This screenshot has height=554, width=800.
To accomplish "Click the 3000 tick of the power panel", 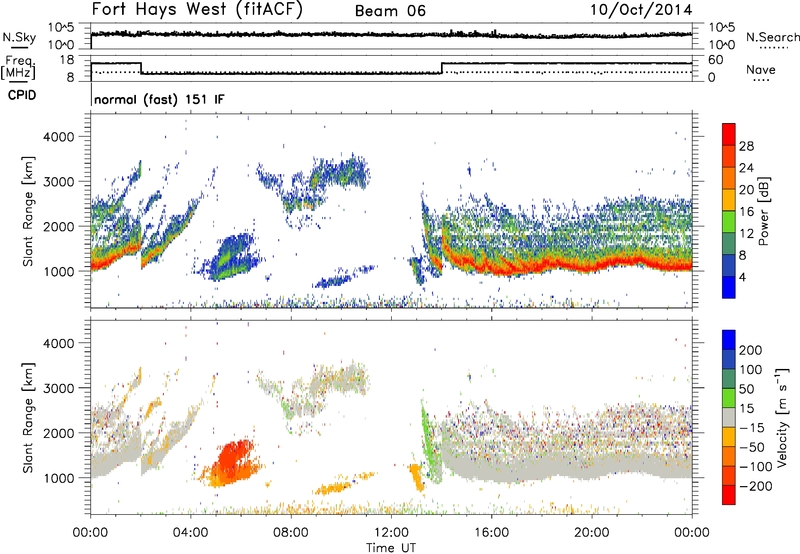I will click(58, 182).
